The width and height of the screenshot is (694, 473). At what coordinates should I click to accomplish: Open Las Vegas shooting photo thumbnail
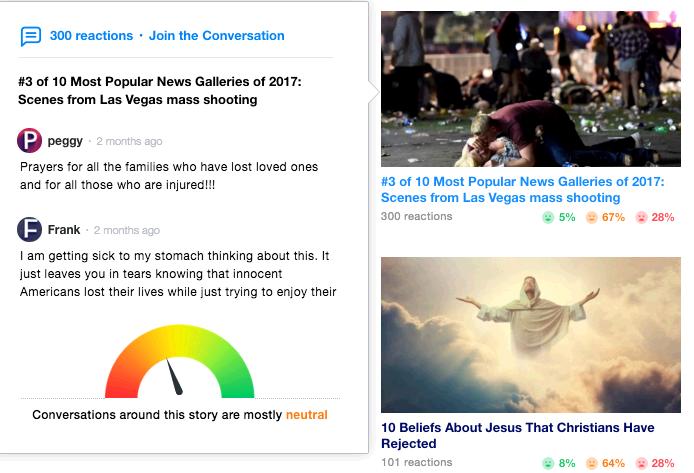coord(530,88)
